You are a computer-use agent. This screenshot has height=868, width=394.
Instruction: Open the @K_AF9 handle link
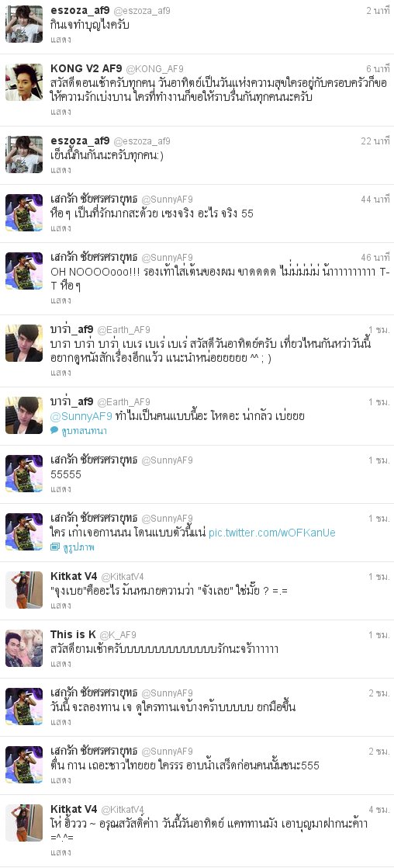pyautogui.click(x=118, y=635)
